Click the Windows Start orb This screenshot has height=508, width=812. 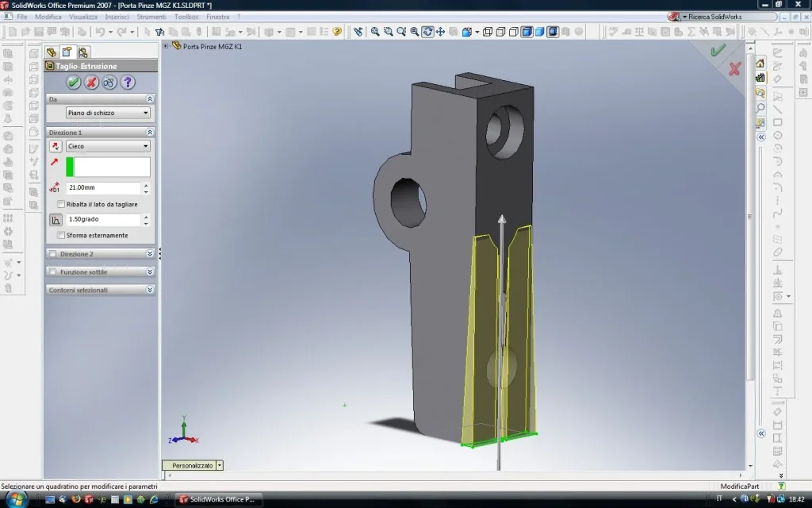pyautogui.click(x=16, y=499)
